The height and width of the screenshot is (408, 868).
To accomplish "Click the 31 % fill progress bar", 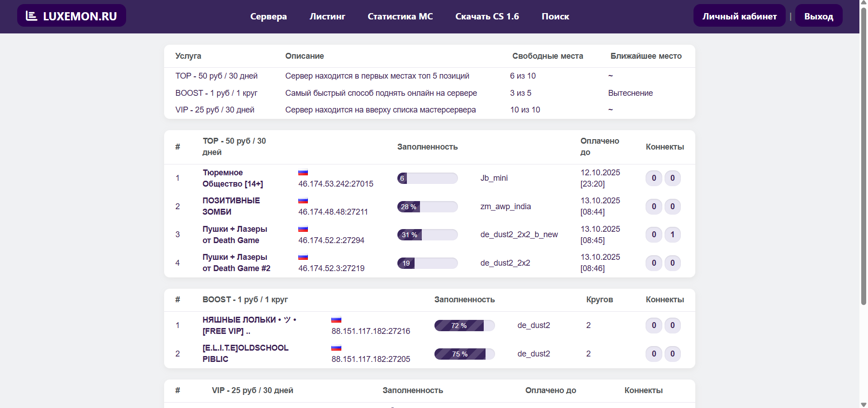I will (x=427, y=234).
